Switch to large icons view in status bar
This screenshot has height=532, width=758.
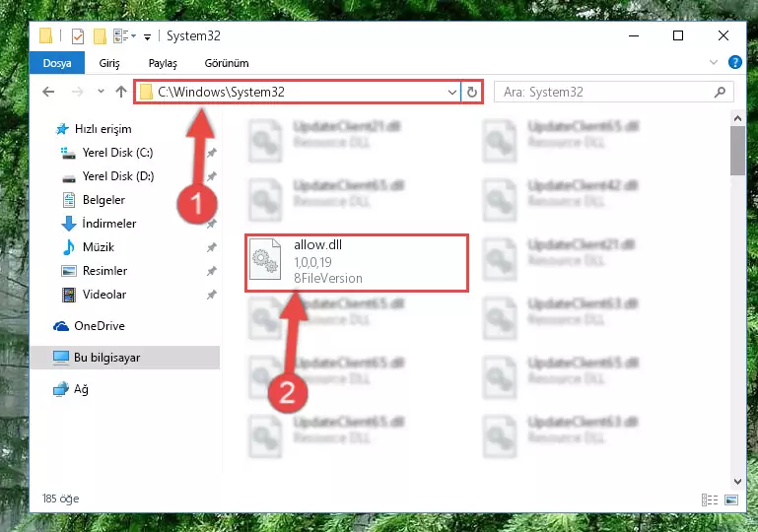click(731, 499)
